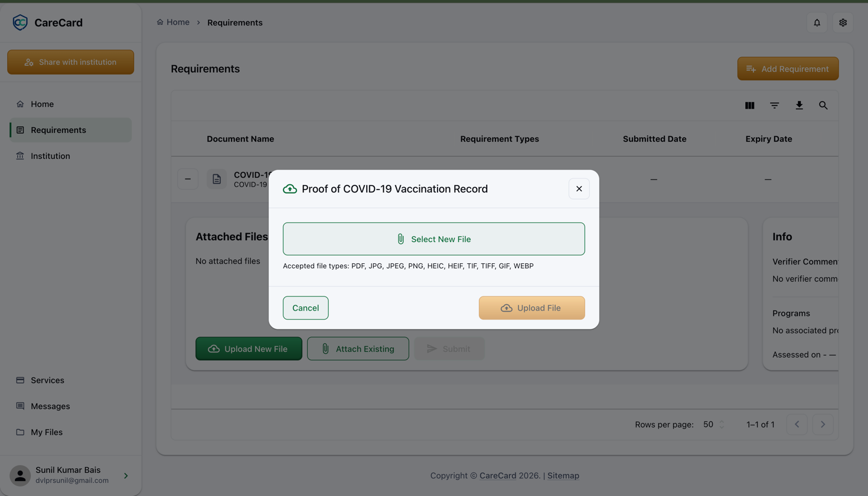868x496 pixels.
Task: Collapse the COVID-19 requirement row
Action: 188,179
